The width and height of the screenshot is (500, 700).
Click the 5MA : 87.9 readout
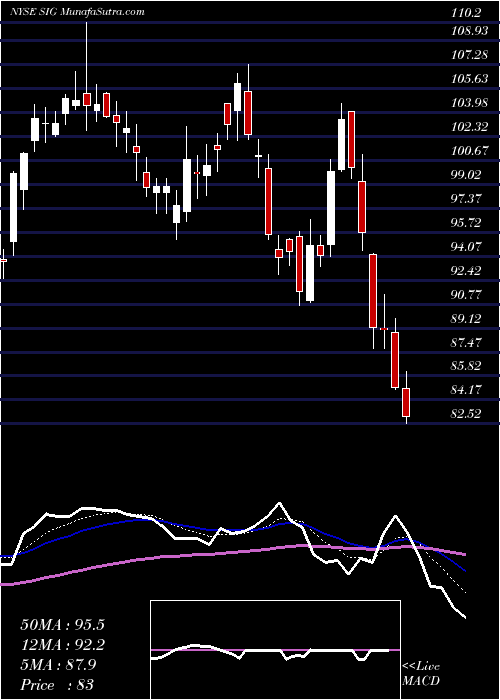point(58,665)
